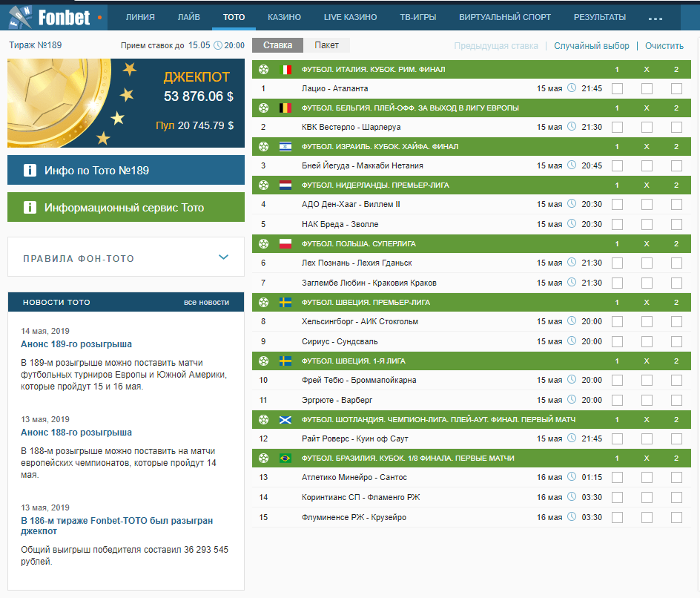Click clock icon in Атлетико Минейро - Сантос row

572,476
